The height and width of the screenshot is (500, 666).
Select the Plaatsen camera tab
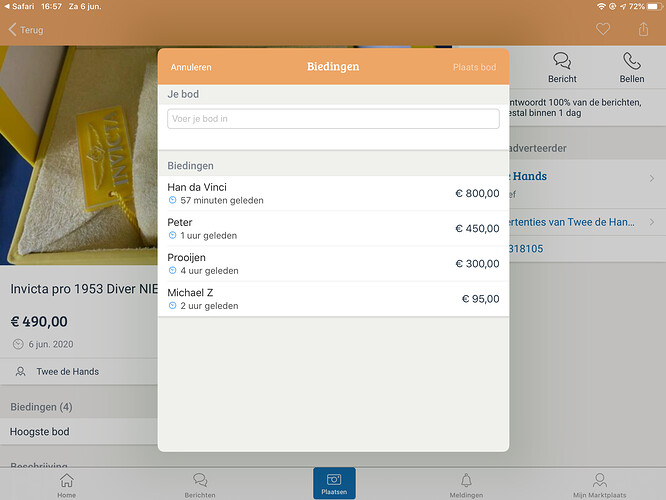click(334, 483)
